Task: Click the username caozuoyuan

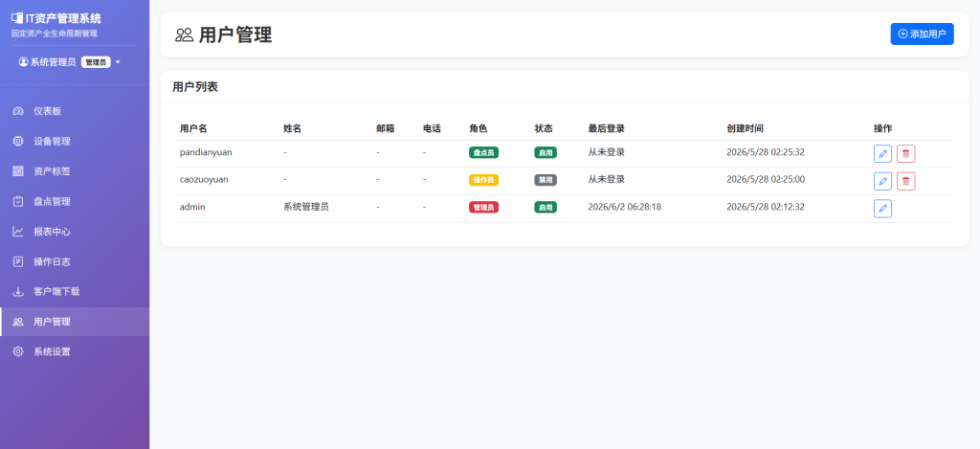Action: click(204, 179)
